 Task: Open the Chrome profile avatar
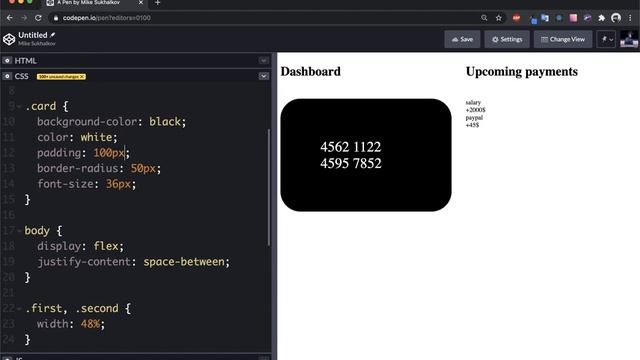[x=616, y=18]
